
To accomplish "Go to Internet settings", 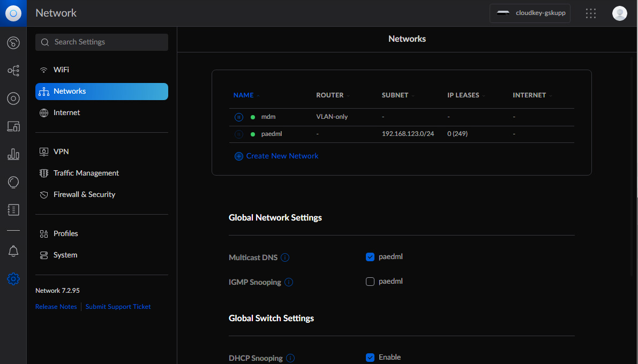I will tap(102, 112).
